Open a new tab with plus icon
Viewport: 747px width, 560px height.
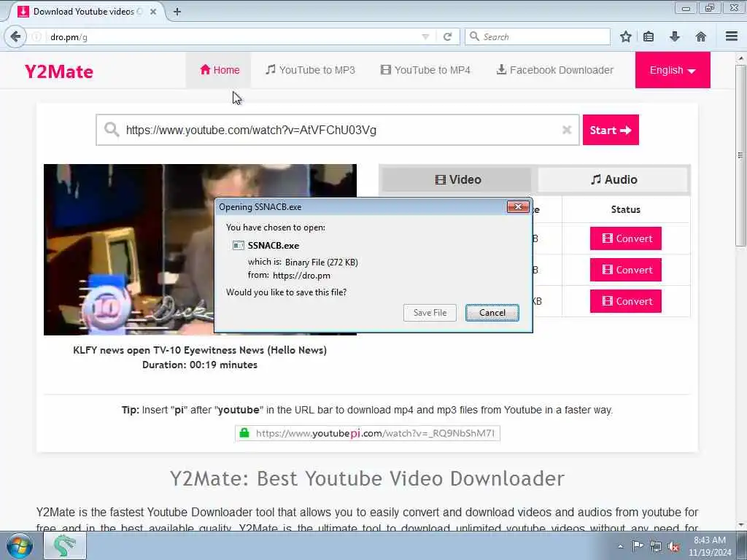(177, 12)
